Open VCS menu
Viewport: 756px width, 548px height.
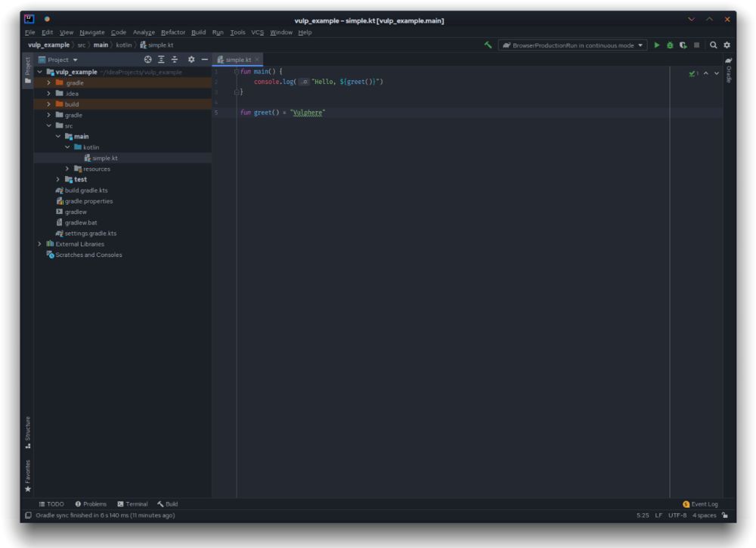pyautogui.click(x=258, y=33)
